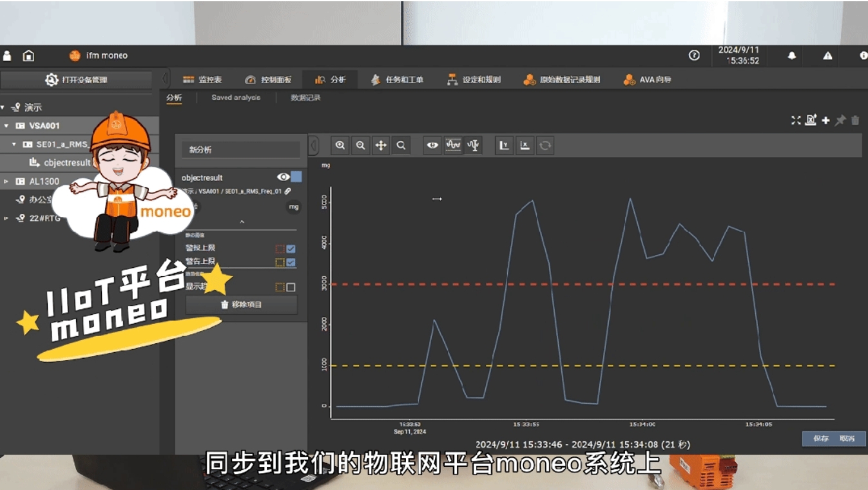Click the 新分析 name field
868x490 pixels.
click(241, 149)
